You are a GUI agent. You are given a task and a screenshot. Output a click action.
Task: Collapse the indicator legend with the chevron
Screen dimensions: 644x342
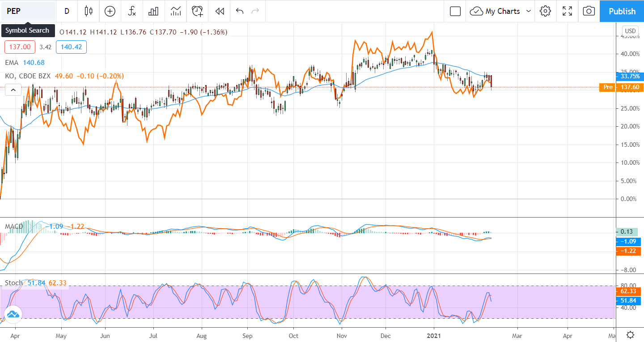pos(13,90)
